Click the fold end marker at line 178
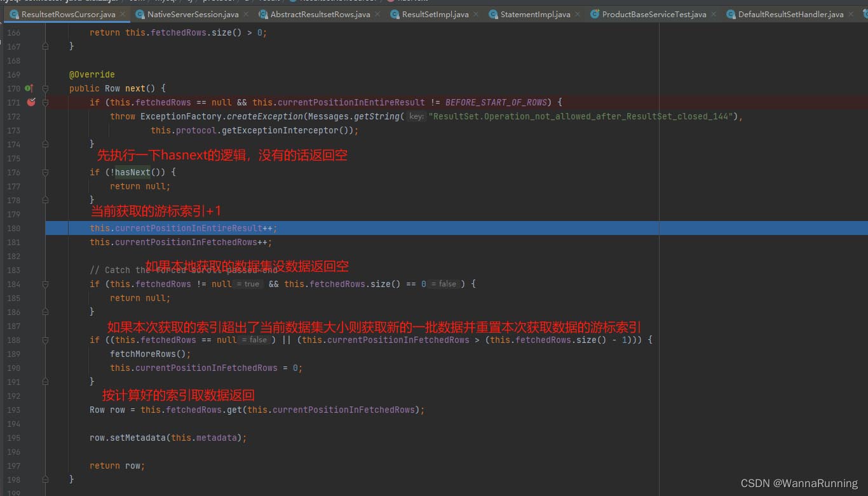 coord(45,200)
